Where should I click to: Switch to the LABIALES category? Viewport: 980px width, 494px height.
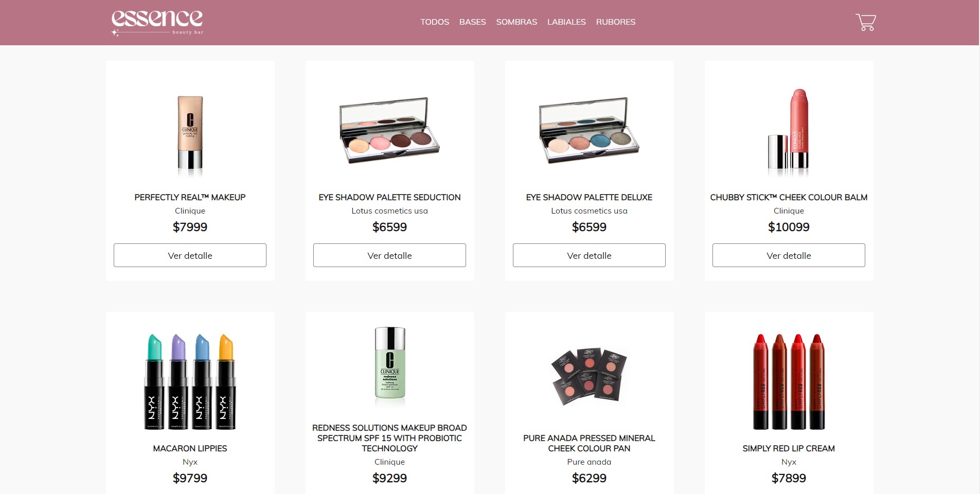pyautogui.click(x=566, y=22)
